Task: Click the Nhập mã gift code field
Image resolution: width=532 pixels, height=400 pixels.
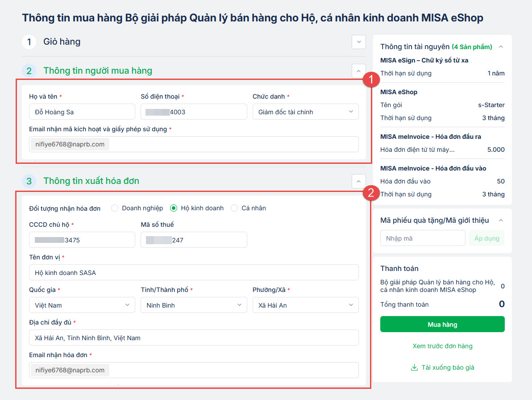Action: pyautogui.click(x=422, y=238)
